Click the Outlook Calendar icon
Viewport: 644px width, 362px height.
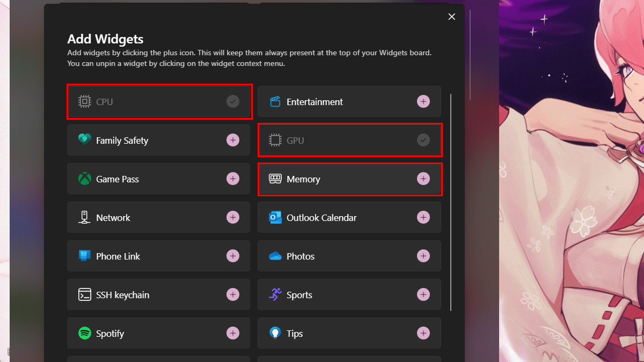(x=275, y=217)
